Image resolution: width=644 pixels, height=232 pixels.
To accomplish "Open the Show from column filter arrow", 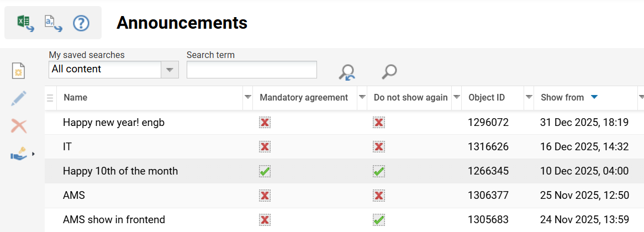I will (x=641, y=97).
